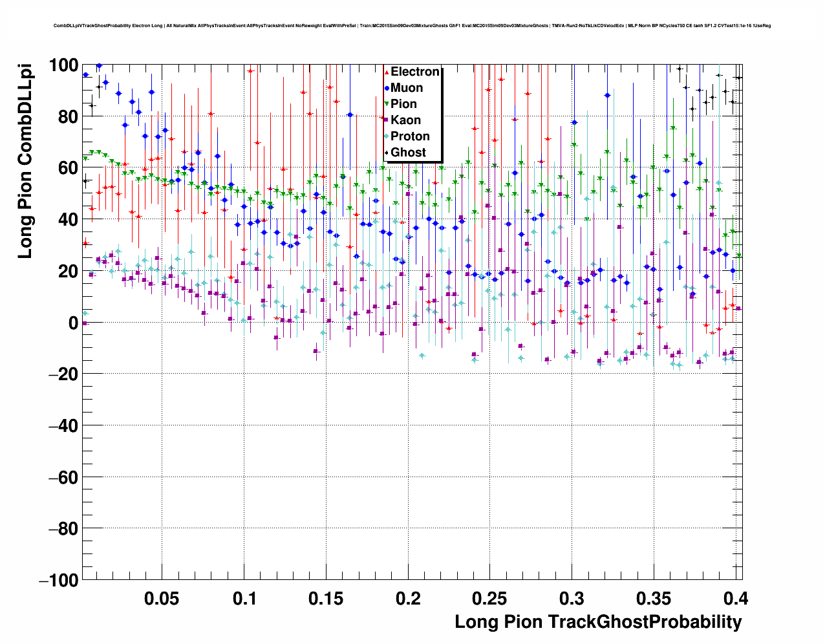Click the black Ghost diamond legend marker
Image resolution: width=825 pixels, height=644 pixels.
387,153
